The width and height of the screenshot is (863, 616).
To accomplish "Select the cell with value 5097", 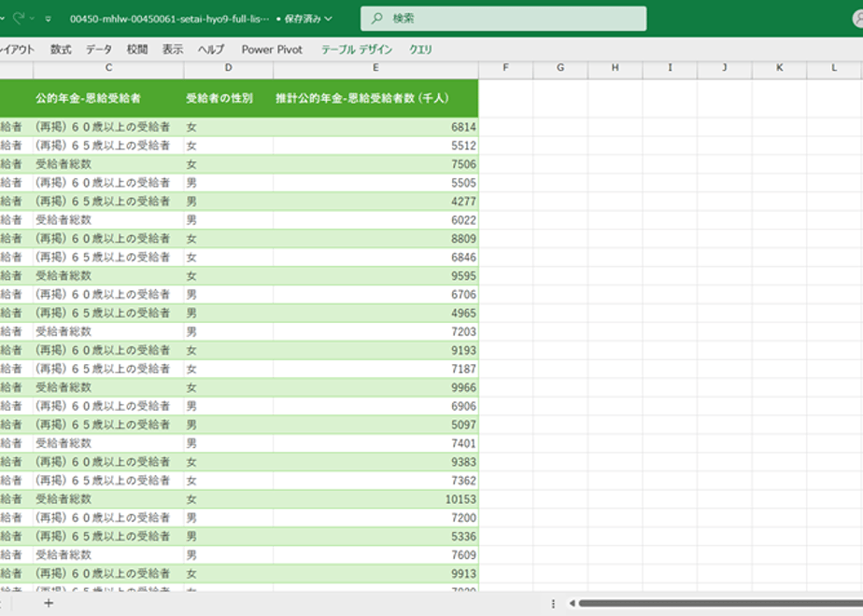I will 375,425.
